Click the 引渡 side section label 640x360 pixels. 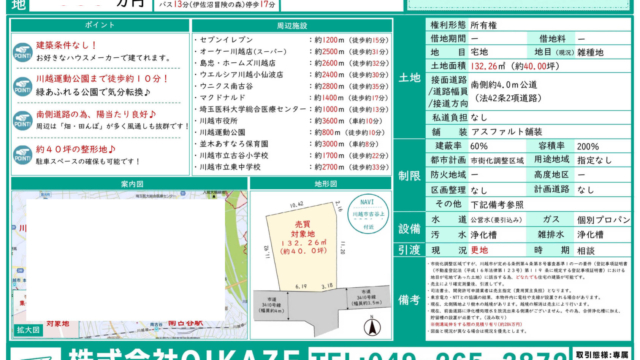409,250
